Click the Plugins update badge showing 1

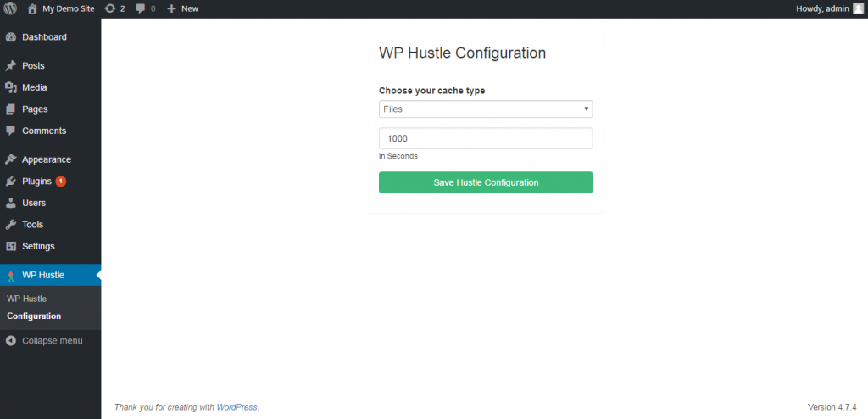coord(61,182)
